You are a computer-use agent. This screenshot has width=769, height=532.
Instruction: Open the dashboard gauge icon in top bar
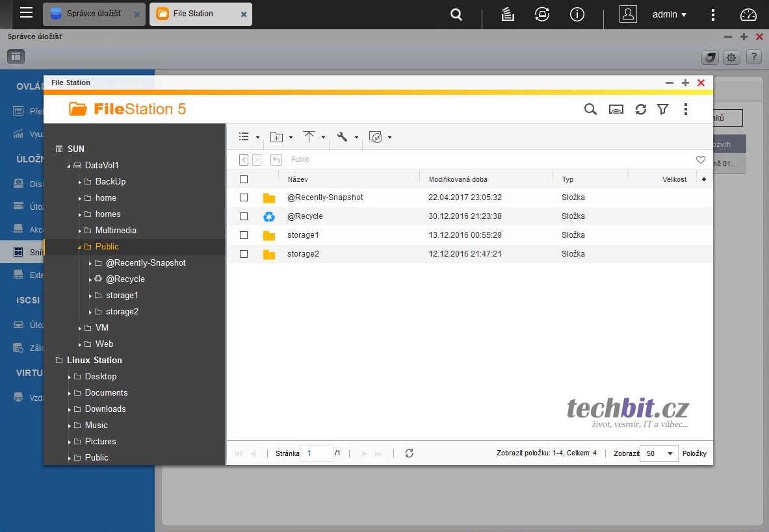coord(749,14)
